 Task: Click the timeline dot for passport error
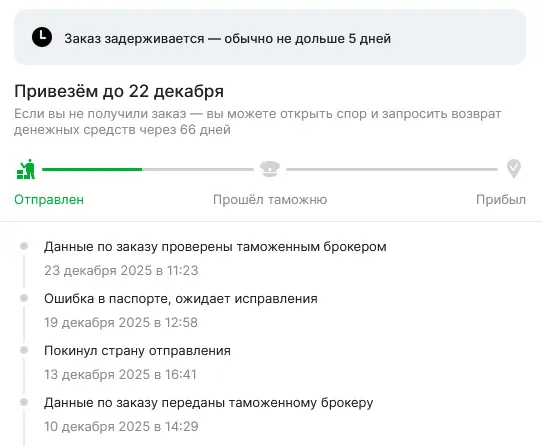[x=24, y=298]
